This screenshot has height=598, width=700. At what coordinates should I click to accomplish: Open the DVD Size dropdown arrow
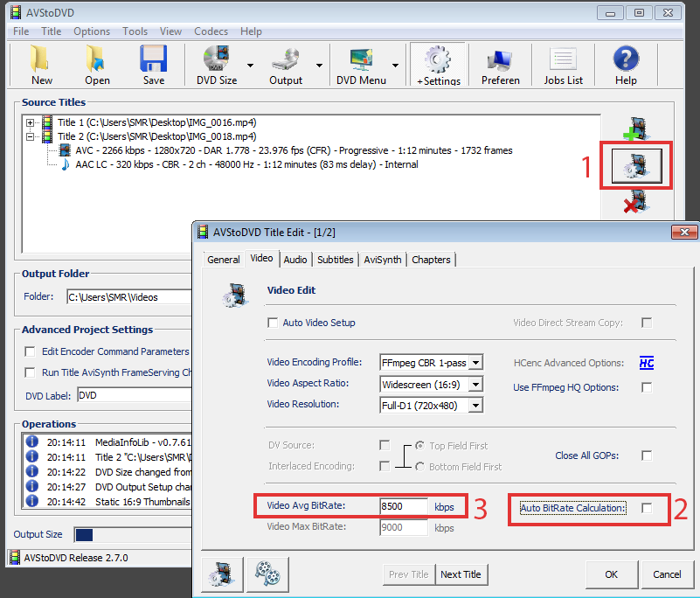pyautogui.click(x=251, y=66)
